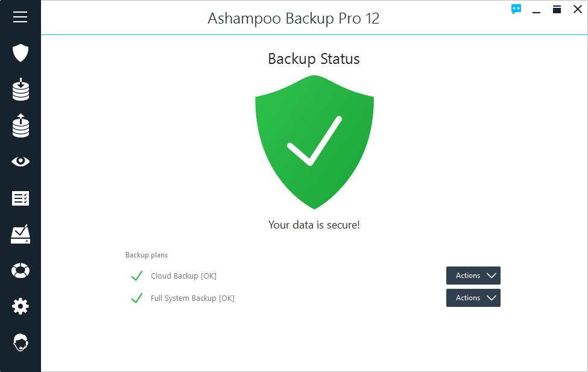Open Settings via the gear icon
This screenshot has height=372, width=588.
tap(21, 307)
